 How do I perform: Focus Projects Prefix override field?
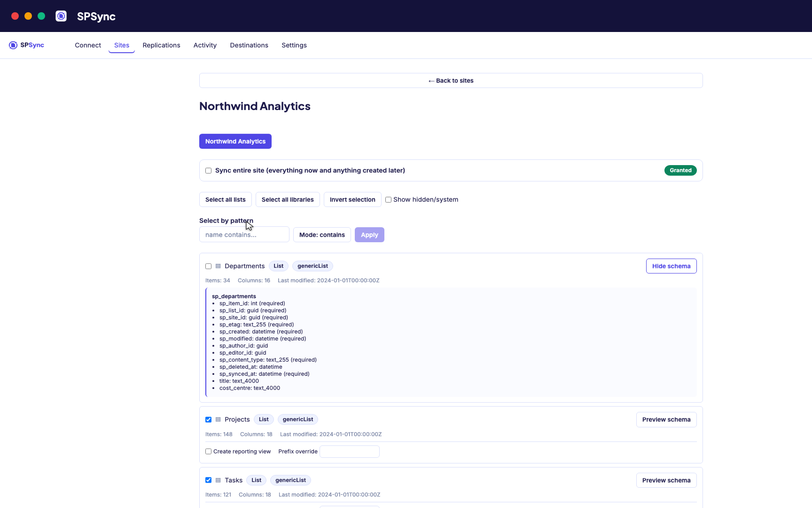350,452
